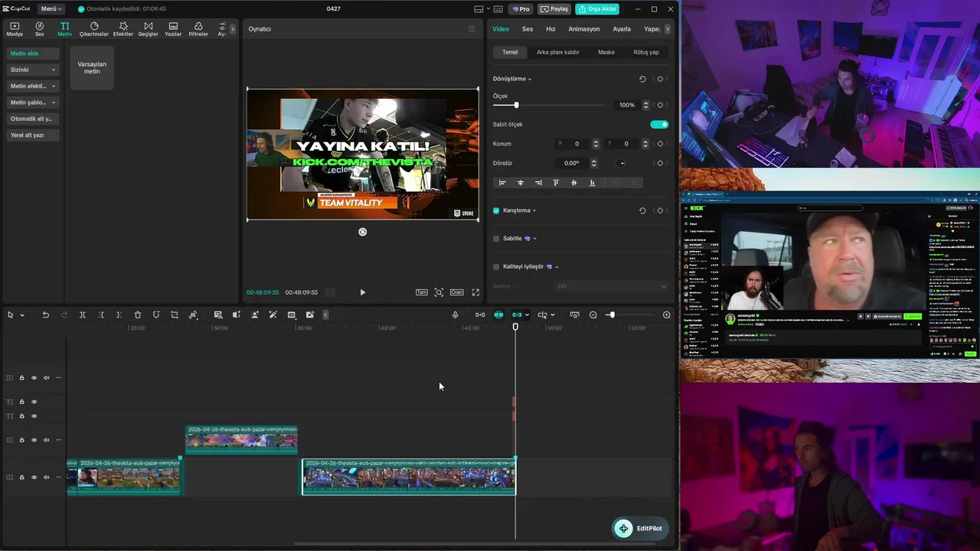Click the microphone record voiceover icon
This screenshot has width=980, height=551.
pos(455,315)
